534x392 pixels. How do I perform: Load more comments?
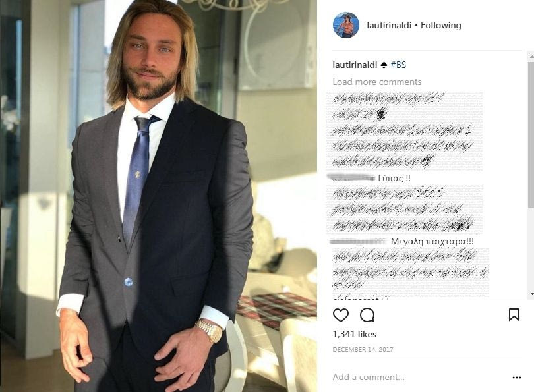(x=377, y=82)
